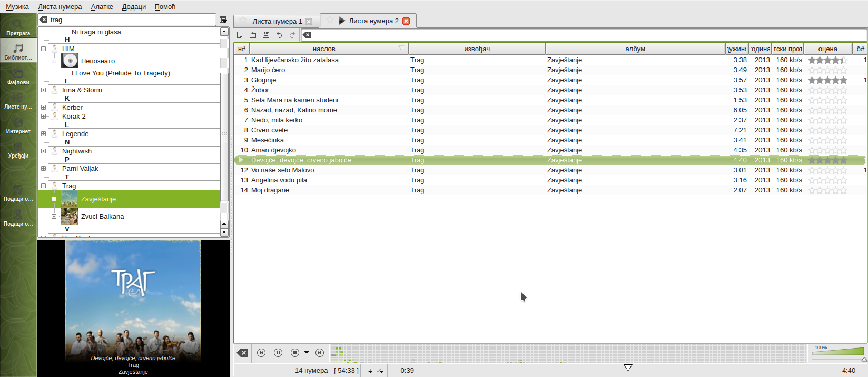
Task: Sort by the оцена column header
Action: coord(827,49)
